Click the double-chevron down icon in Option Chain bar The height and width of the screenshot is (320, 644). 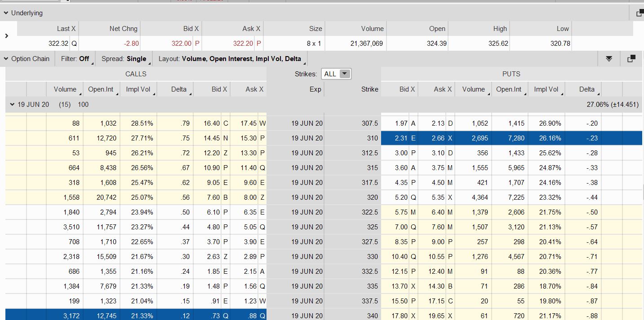609,59
